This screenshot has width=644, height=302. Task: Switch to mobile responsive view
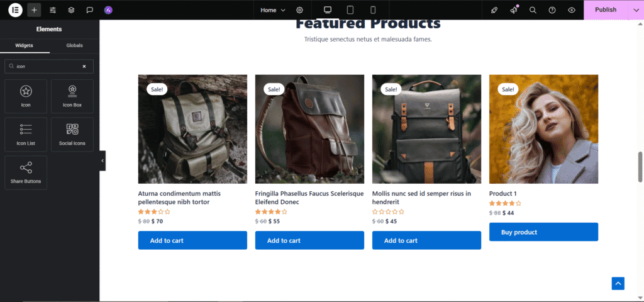(373, 10)
